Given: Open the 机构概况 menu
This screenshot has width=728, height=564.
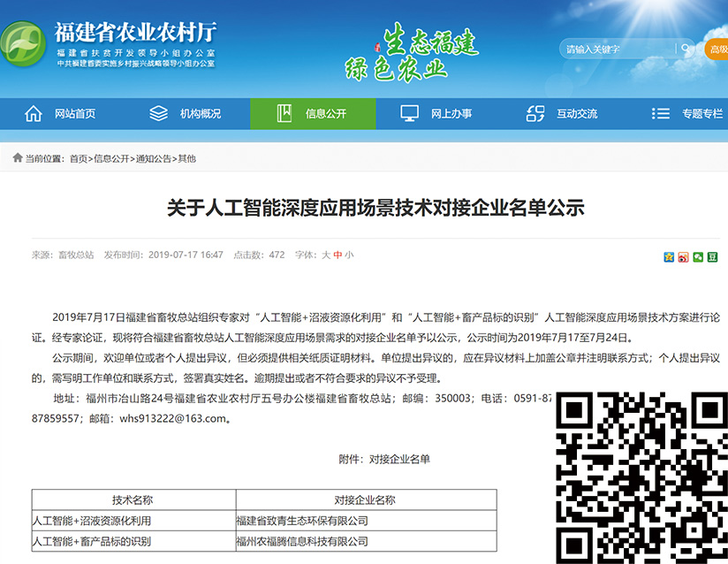Looking at the screenshot, I should [x=201, y=114].
